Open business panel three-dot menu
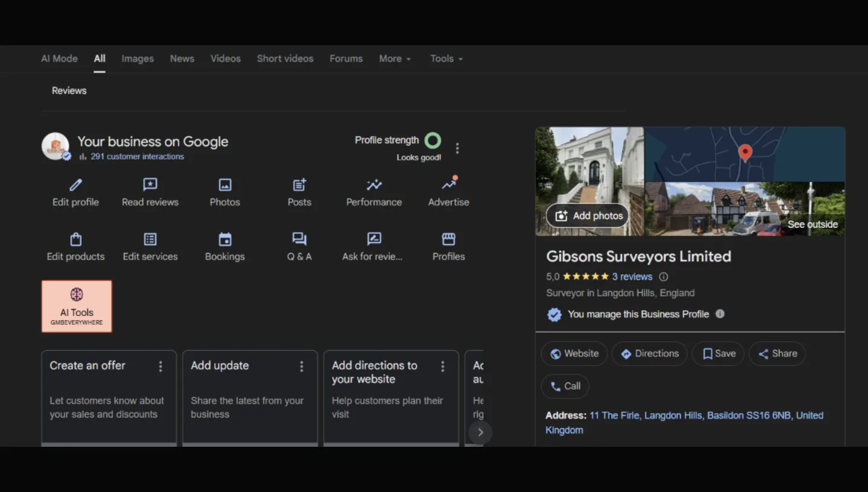This screenshot has height=492, width=868. coord(458,148)
